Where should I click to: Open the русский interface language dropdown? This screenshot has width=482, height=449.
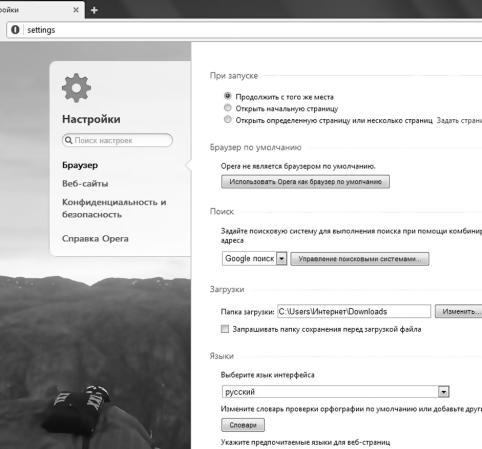(444, 392)
